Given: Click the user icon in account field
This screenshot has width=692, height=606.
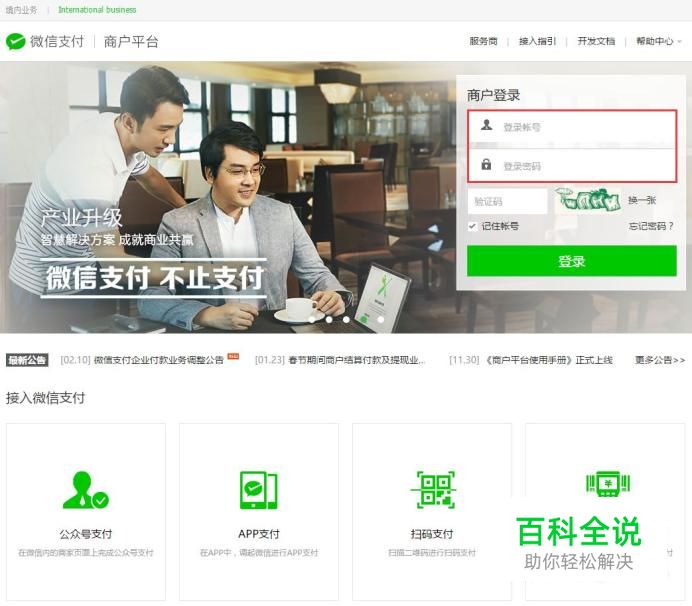Looking at the screenshot, I should coord(486,125).
